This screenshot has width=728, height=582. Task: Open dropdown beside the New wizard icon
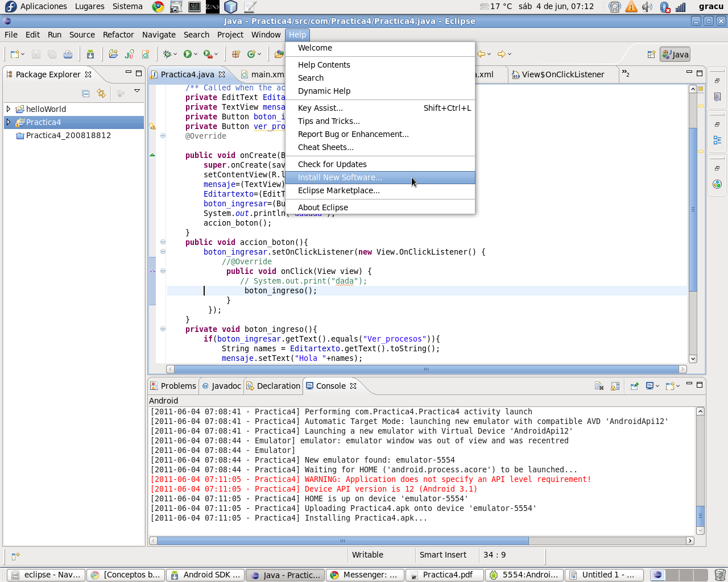[x=23, y=54]
